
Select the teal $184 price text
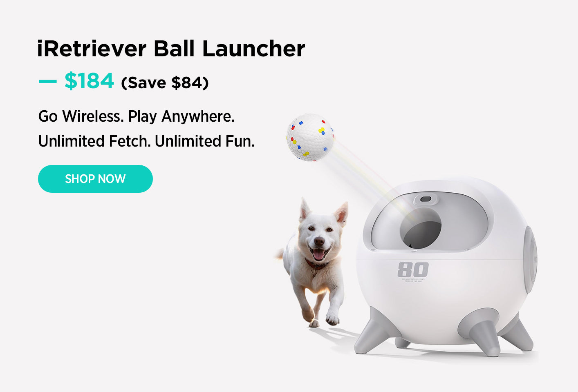click(89, 80)
